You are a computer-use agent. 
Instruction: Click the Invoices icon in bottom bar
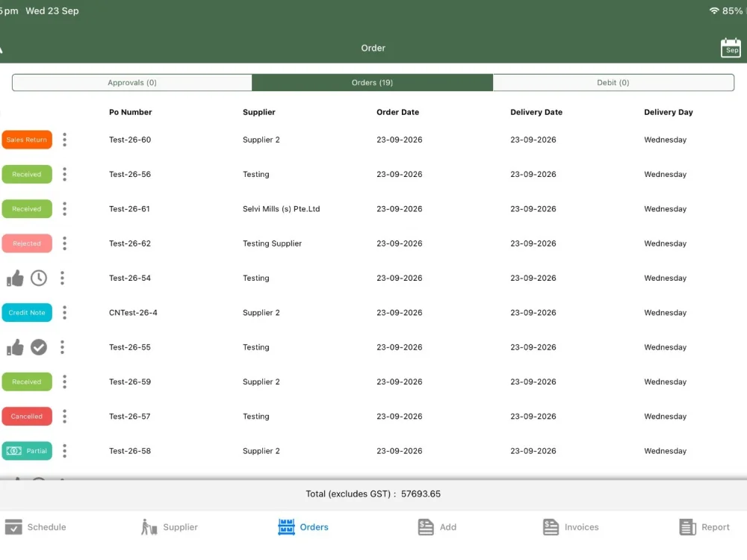click(x=551, y=527)
